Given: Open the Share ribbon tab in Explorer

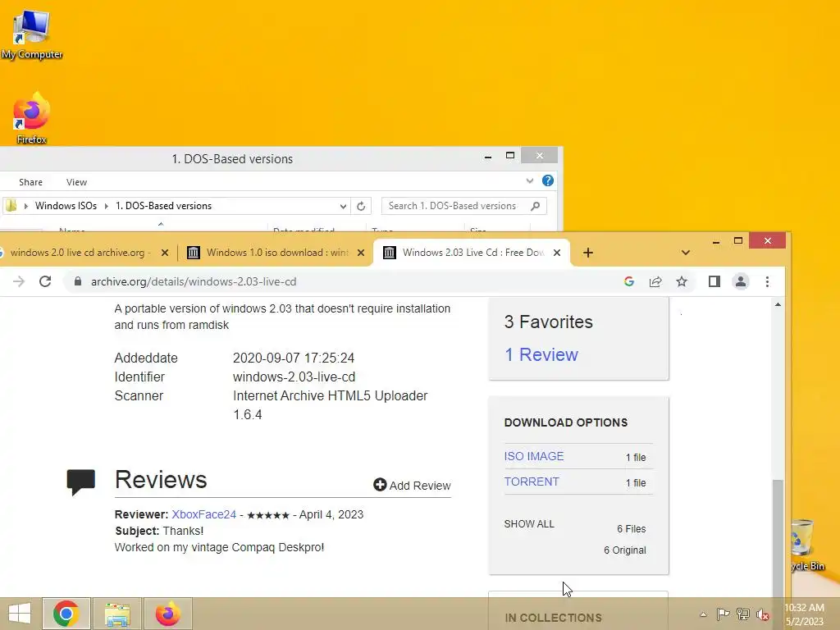Looking at the screenshot, I should click(30, 182).
